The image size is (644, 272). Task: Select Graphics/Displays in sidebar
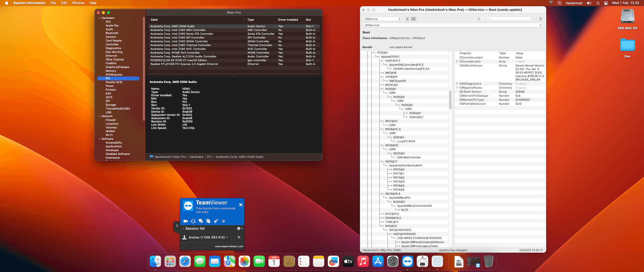tap(117, 67)
